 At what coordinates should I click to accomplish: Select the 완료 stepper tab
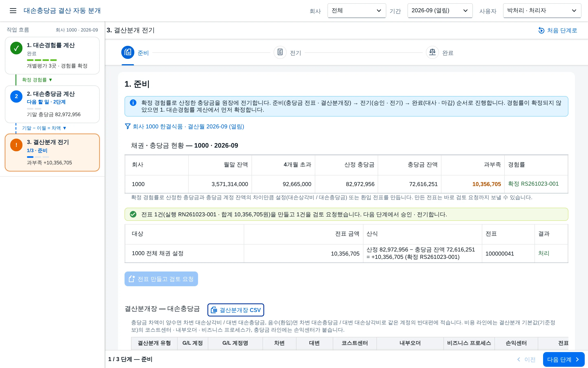coord(440,53)
